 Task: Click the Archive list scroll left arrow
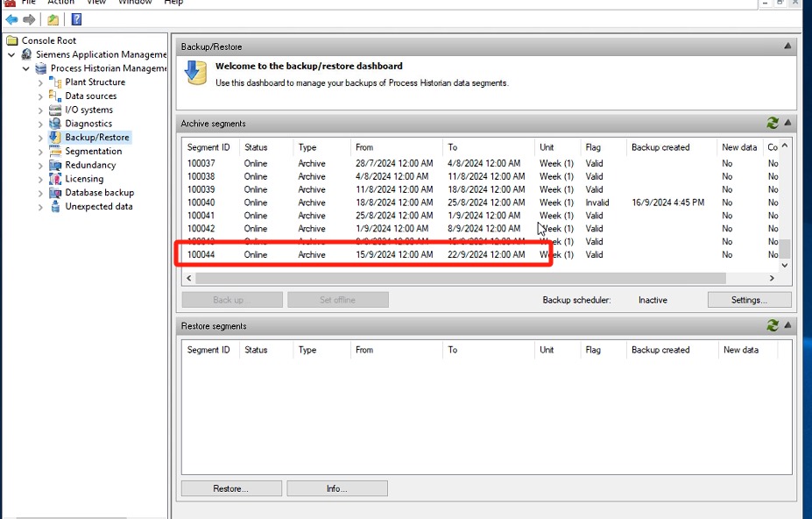coord(189,278)
